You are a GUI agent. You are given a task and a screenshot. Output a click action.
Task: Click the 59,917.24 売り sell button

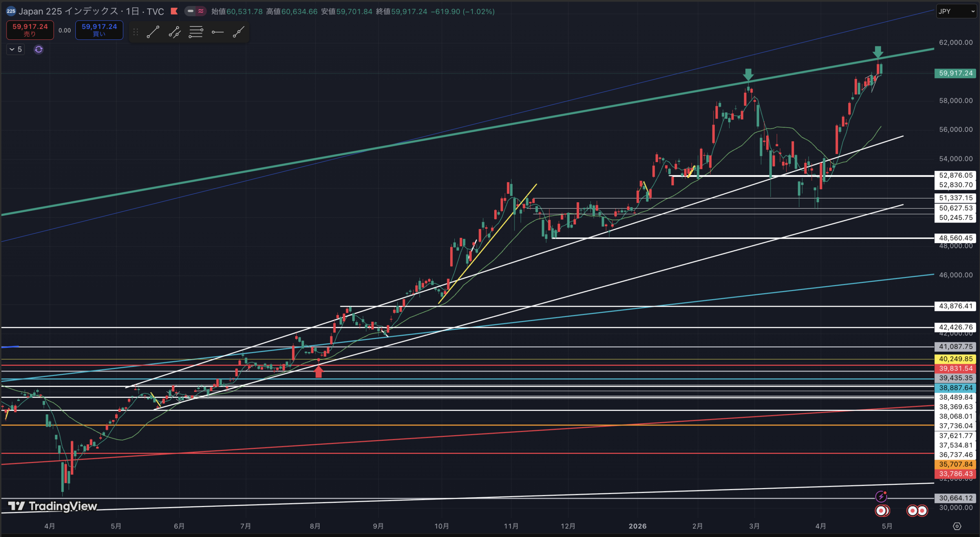point(30,30)
